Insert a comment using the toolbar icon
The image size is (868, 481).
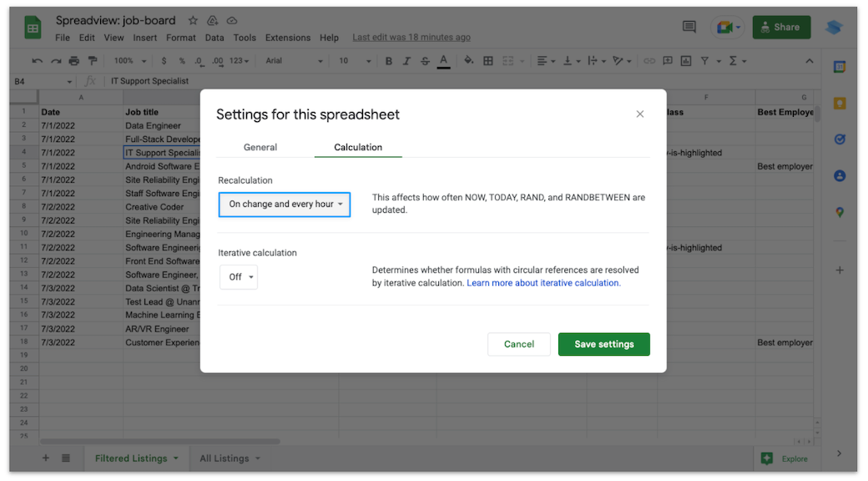coord(669,61)
